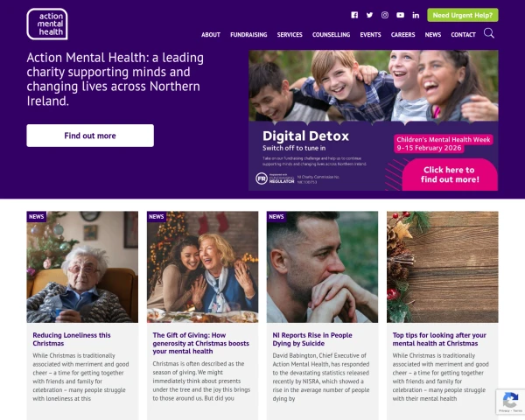Open 'Reducing Loneliness this Christmas' article link
This screenshot has width=525, height=420.
(72, 339)
